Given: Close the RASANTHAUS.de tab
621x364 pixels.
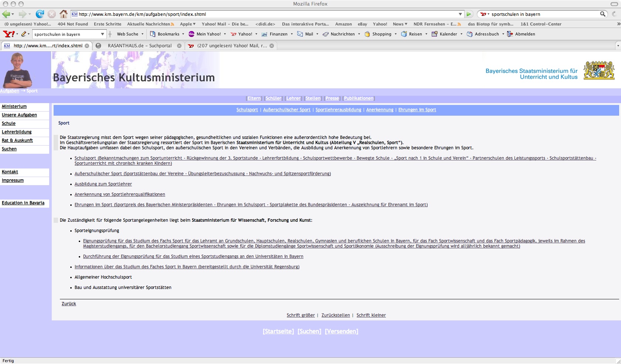Looking at the screenshot, I should 179,46.
